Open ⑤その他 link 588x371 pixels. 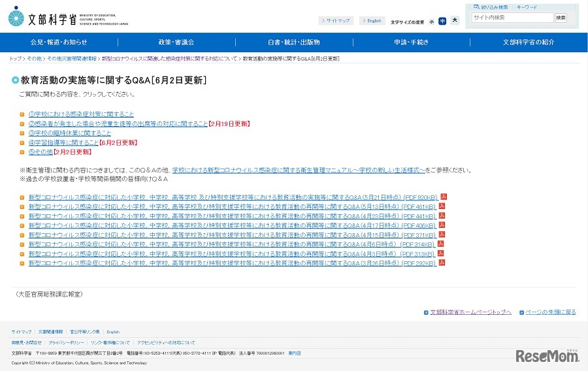pos(41,152)
